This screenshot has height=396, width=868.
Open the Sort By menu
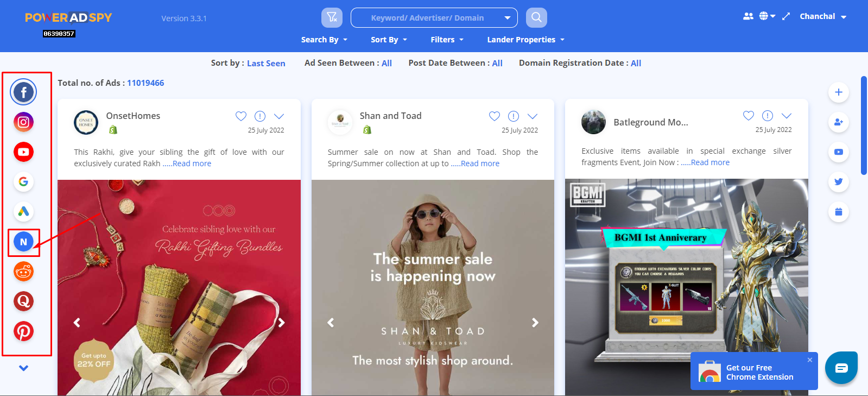(389, 40)
